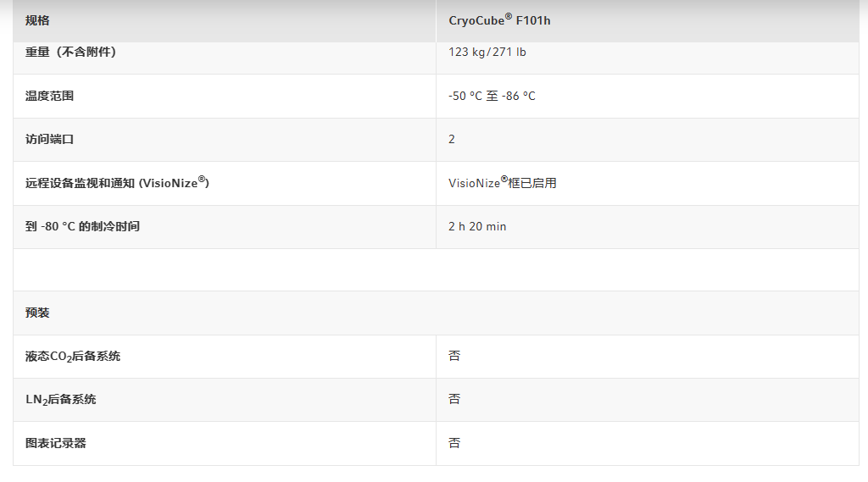Click the 预装 section heading
This screenshot has width=868, height=482.
pyautogui.click(x=37, y=313)
